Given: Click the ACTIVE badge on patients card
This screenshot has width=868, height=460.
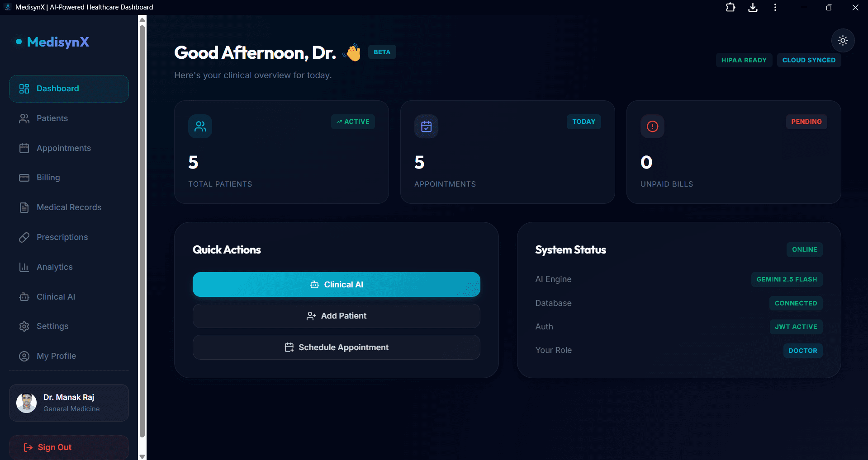Looking at the screenshot, I should [353, 122].
